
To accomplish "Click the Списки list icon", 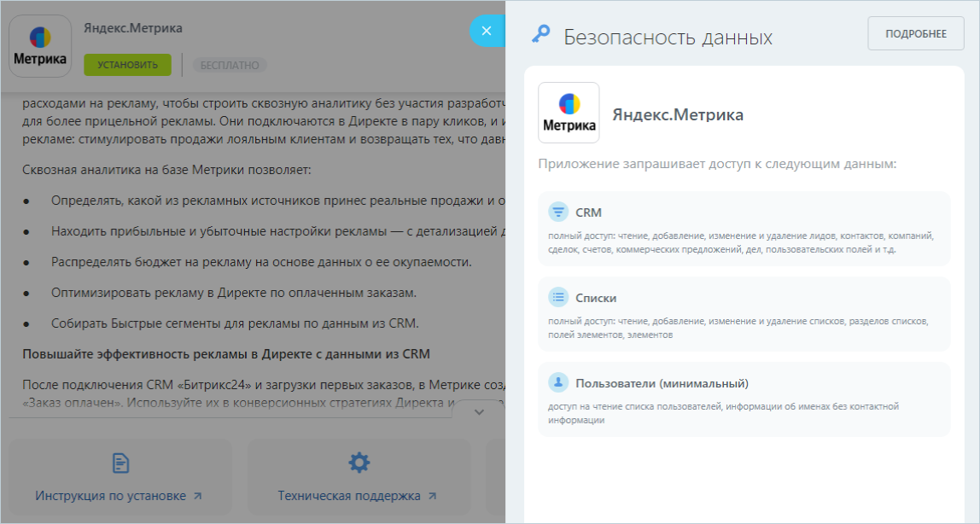I will (x=558, y=297).
